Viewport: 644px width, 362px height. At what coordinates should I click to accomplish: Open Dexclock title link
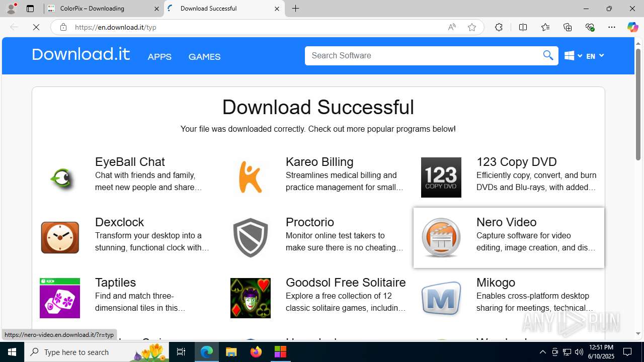click(119, 222)
